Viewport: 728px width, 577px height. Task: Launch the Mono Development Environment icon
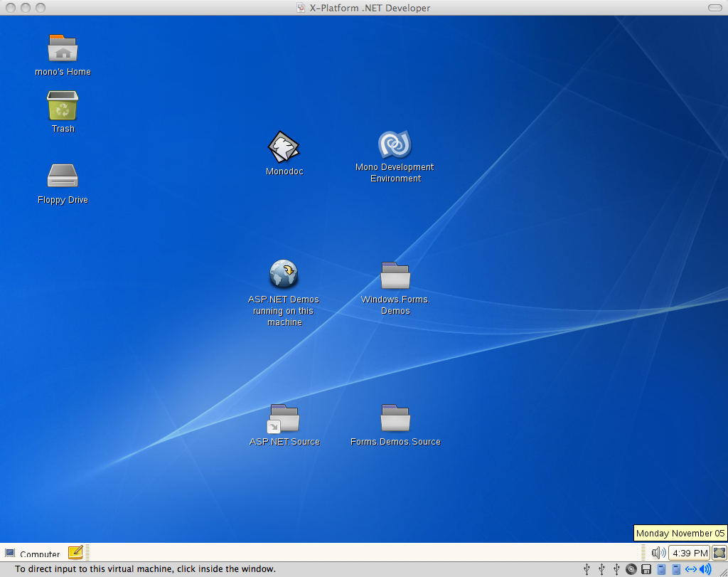395,144
